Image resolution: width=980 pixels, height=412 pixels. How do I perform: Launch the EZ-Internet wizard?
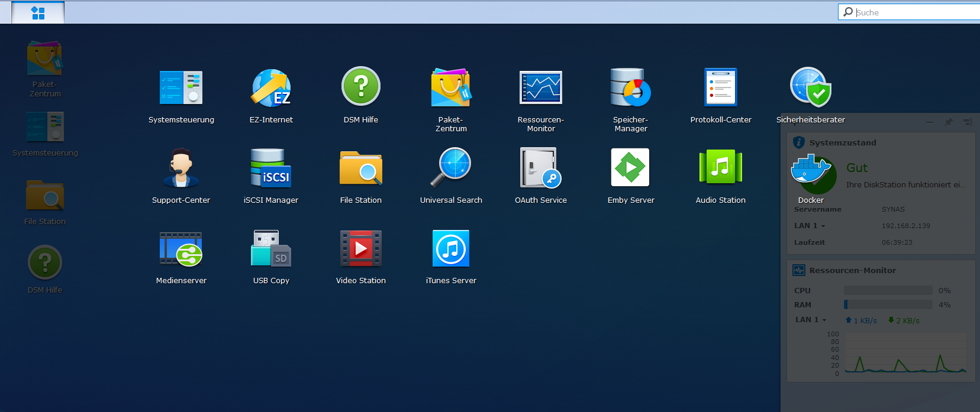271,87
